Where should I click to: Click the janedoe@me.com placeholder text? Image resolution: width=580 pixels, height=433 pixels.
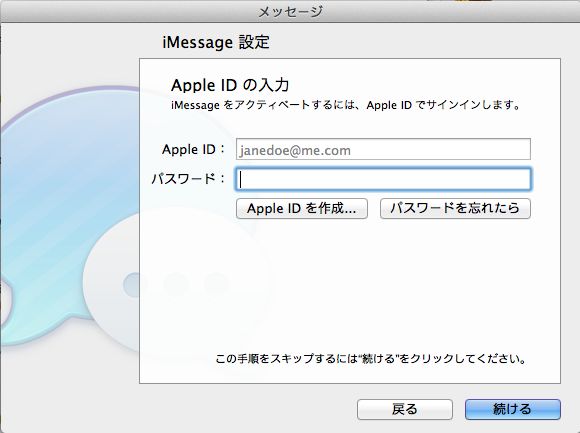295,150
